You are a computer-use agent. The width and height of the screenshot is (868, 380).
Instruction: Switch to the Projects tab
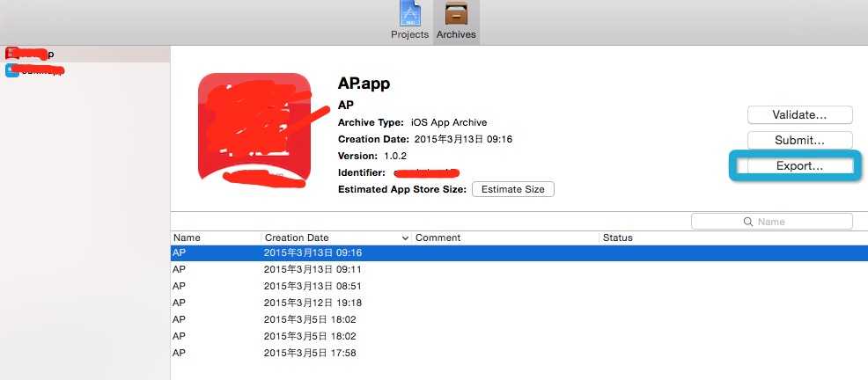409,21
